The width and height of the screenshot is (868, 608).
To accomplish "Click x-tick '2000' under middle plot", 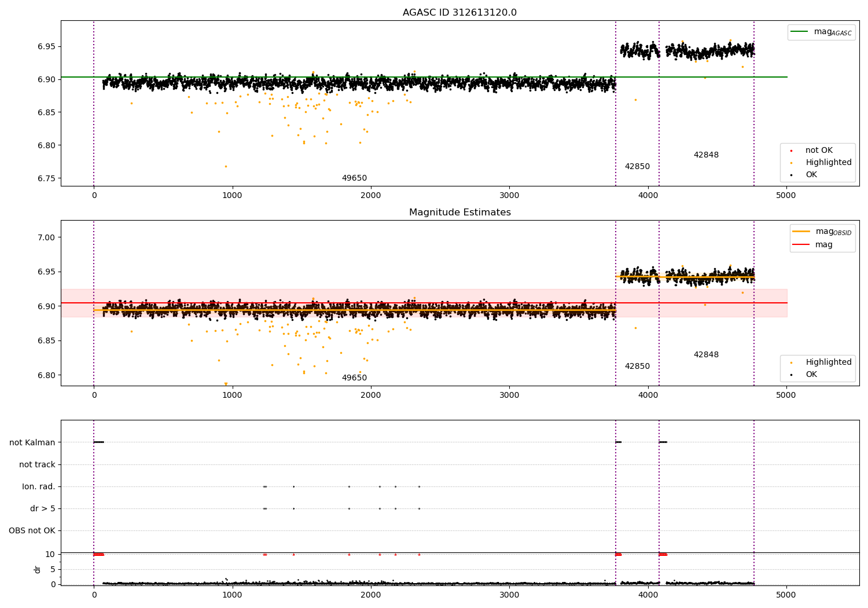I will pos(371,395).
